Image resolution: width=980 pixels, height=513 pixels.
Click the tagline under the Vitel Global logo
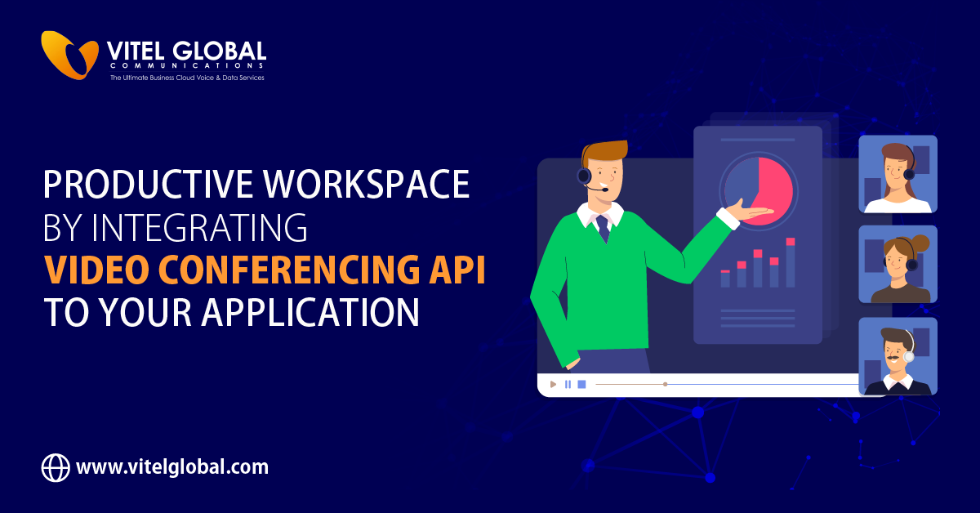[187, 78]
